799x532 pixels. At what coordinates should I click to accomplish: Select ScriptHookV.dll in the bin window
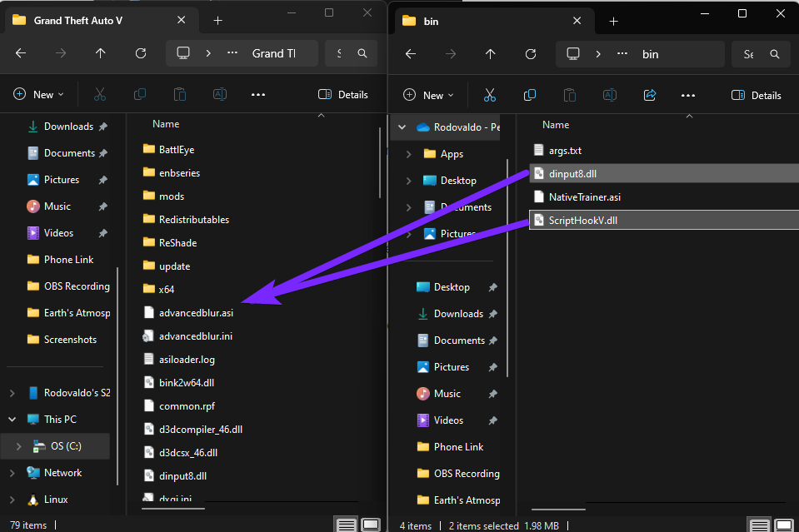[x=664, y=221]
